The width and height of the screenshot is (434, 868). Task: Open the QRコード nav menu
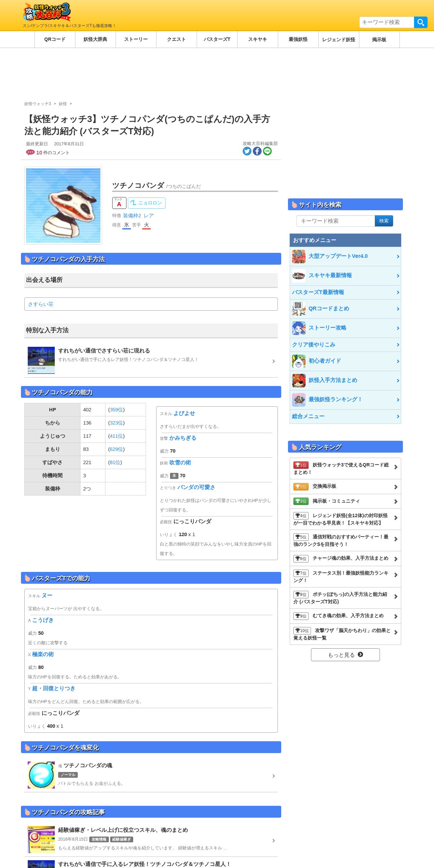(55, 40)
